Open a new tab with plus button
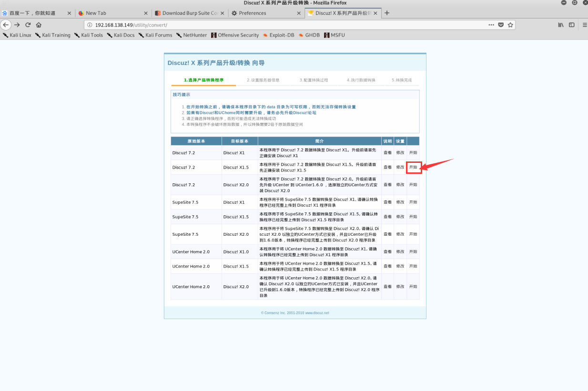The height and width of the screenshot is (391, 588). pos(387,13)
